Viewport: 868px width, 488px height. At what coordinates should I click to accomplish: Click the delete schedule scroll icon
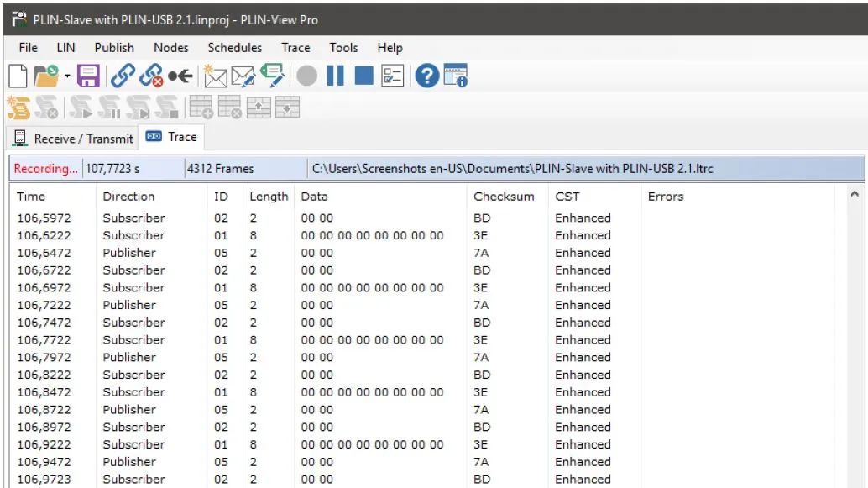[46, 108]
